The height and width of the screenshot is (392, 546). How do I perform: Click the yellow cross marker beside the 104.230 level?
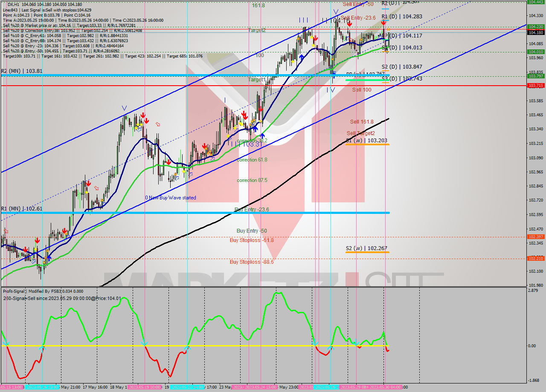click(x=388, y=29)
